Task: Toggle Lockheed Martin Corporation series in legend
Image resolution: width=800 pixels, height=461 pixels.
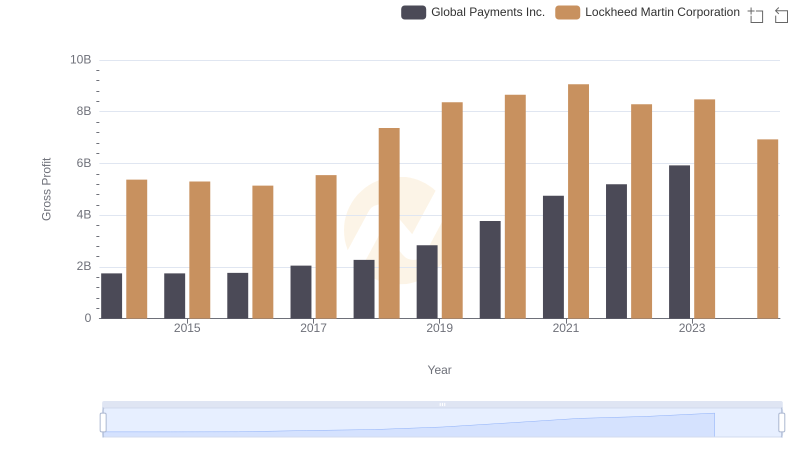Action: click(x=647, y=12)
